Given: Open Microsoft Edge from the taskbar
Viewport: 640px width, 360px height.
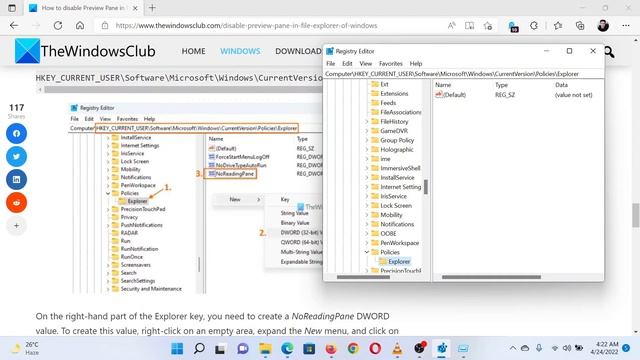Looking at the screenshot, I should point(287,349).
